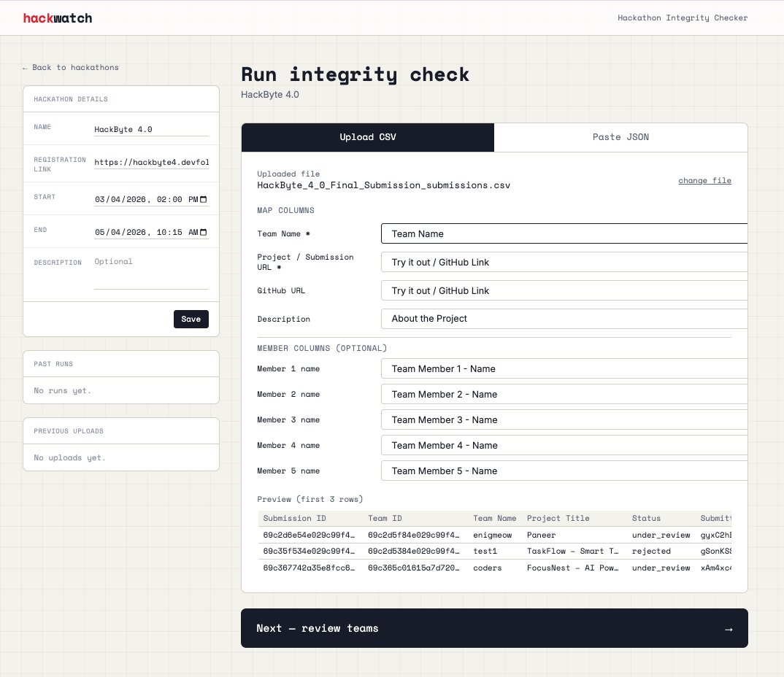
Task: Click the PAST RUNS panel heading
Action: click(x=53, y=364)
